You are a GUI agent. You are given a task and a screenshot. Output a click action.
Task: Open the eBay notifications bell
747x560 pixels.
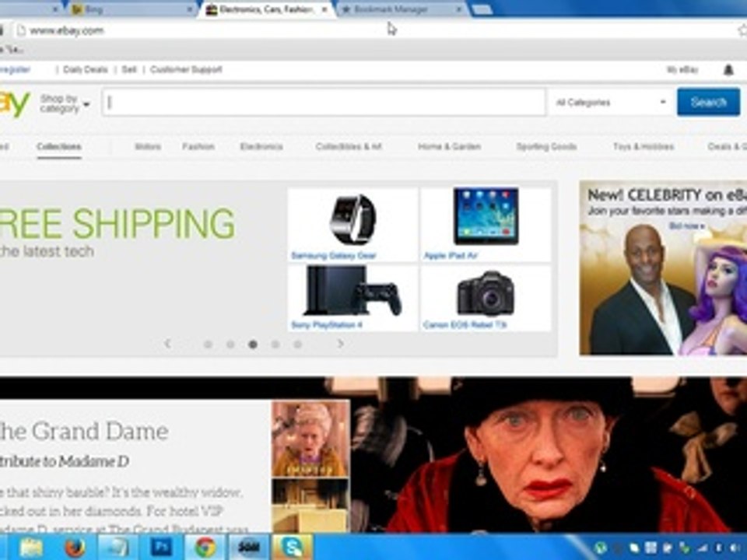728,70
